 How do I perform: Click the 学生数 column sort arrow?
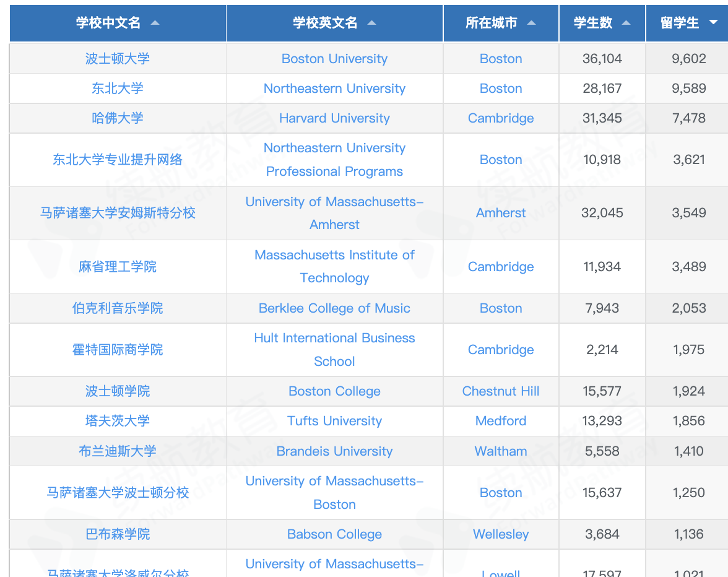click(x=626, y=23)
